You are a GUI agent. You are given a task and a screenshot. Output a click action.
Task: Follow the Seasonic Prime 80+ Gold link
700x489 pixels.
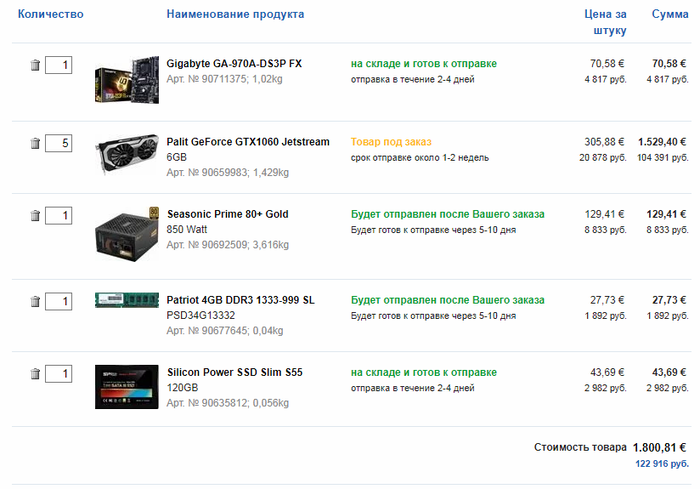click(228, 222)
